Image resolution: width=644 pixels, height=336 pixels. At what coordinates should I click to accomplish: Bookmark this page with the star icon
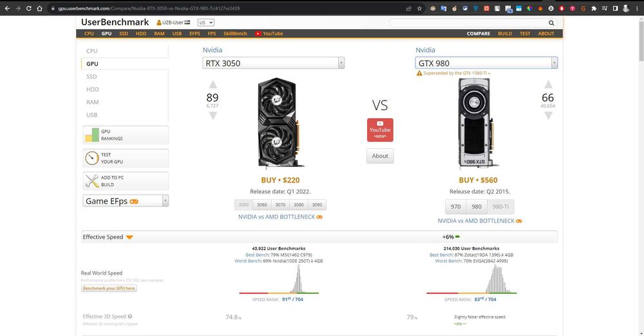tap(419, 8)
